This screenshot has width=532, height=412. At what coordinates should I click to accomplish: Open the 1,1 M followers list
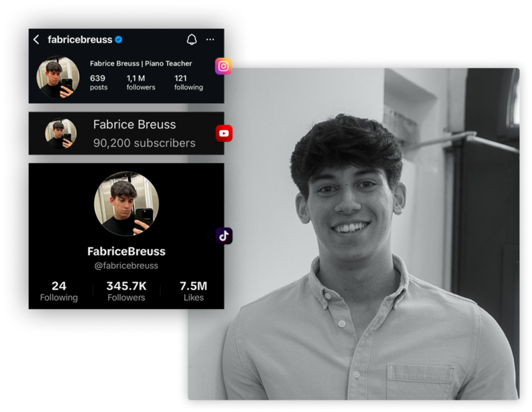(x=141, y=82)
